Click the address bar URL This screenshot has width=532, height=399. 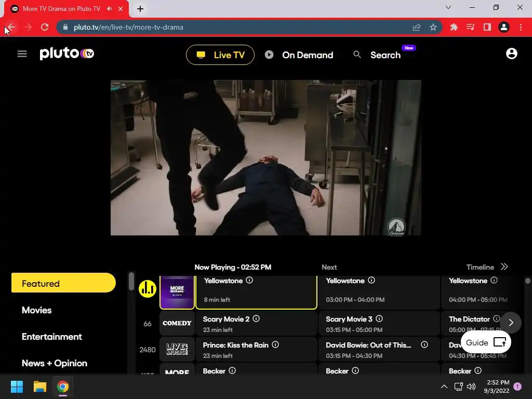(128, 27)
